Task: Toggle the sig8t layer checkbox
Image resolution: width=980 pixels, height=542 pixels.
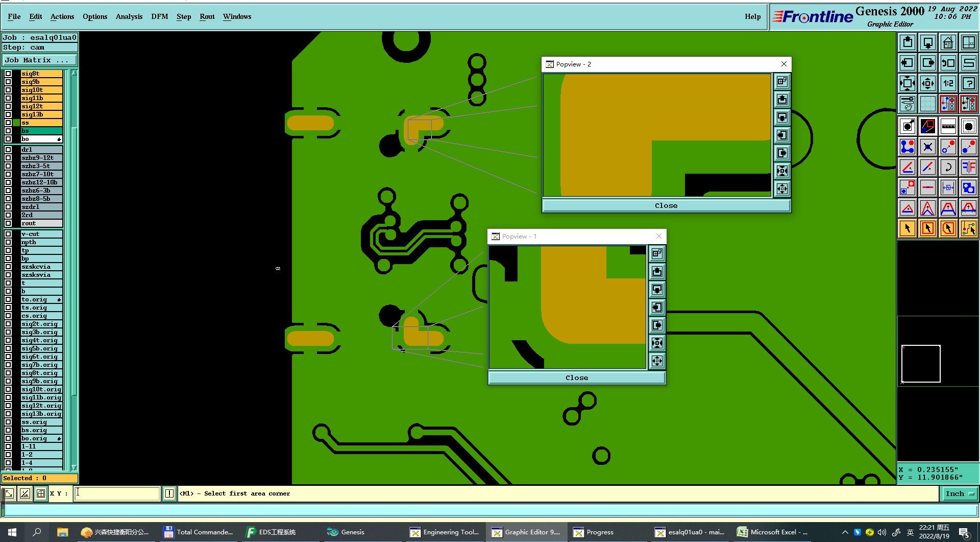Action: tap(8, 74)
